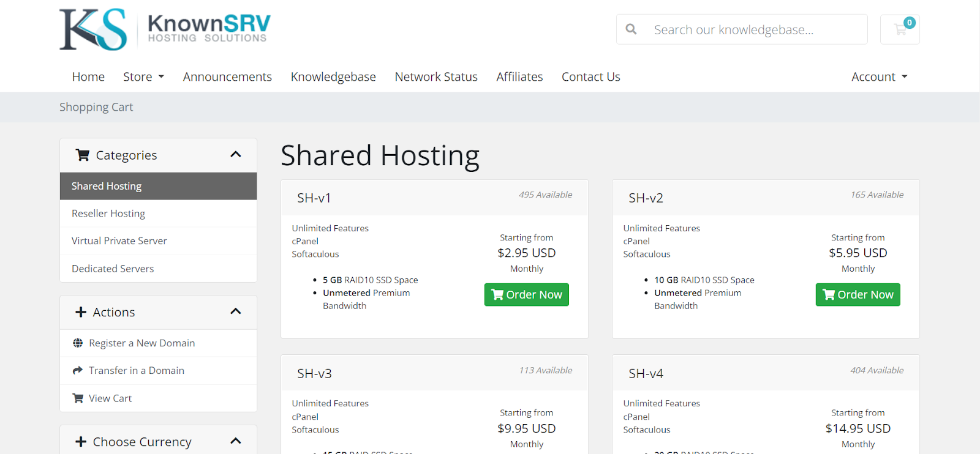Image resolution: width=980 pixels, height=454 pixels.
Task: Click the SH-v1 plan title
Action: tap(314, 198)
